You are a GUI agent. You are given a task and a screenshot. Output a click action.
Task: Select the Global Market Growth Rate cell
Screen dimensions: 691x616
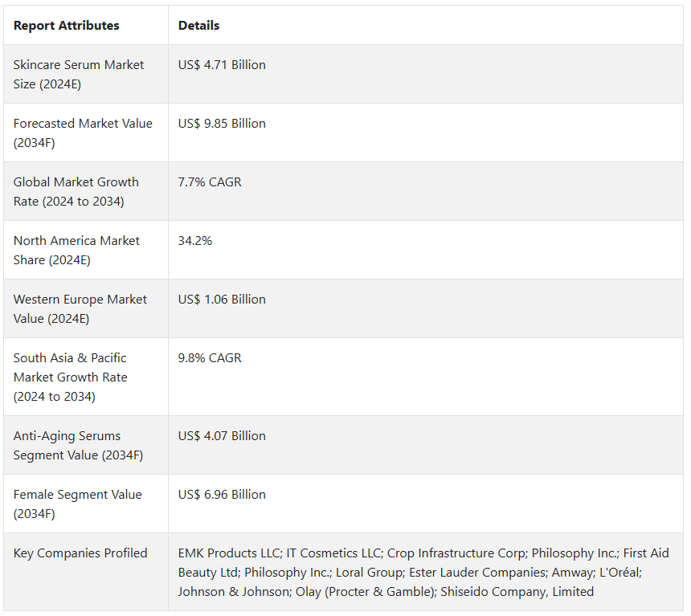click(x=76, y=191)
